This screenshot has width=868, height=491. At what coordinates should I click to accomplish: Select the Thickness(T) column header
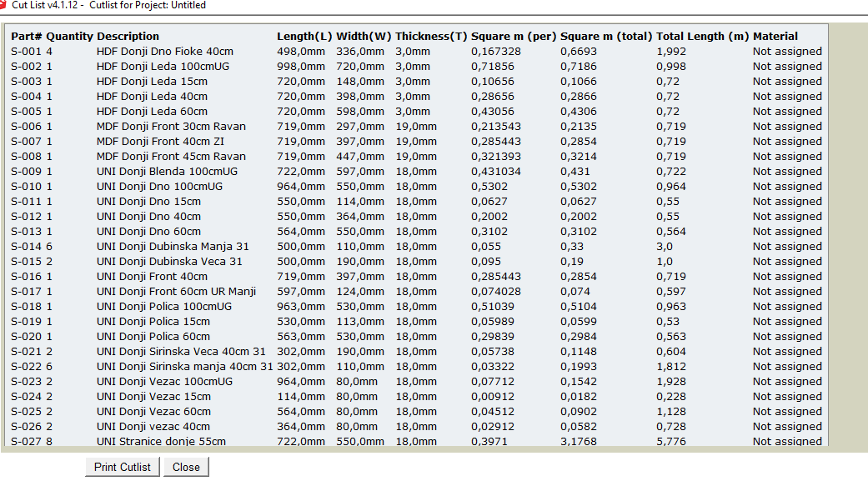pos(431,36)
